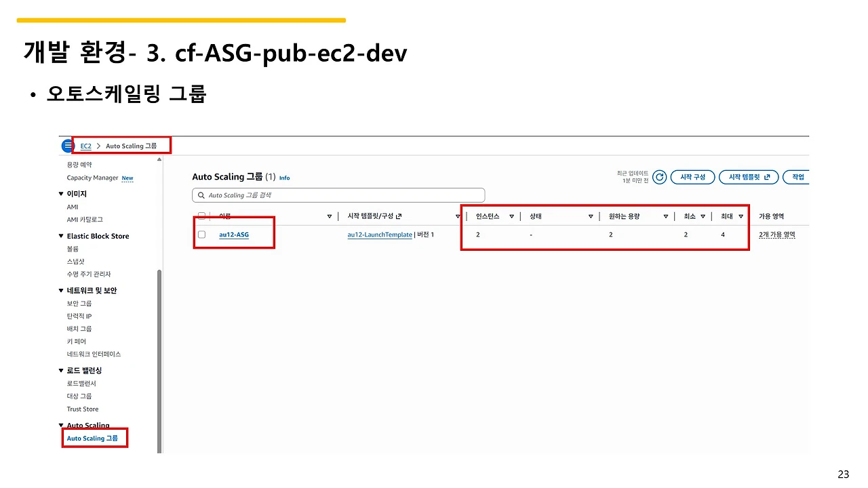Focus the Auto Scaling 그룹 검색 field
Image resolution: width=868 pixels, height=488 pixels.
338,195
